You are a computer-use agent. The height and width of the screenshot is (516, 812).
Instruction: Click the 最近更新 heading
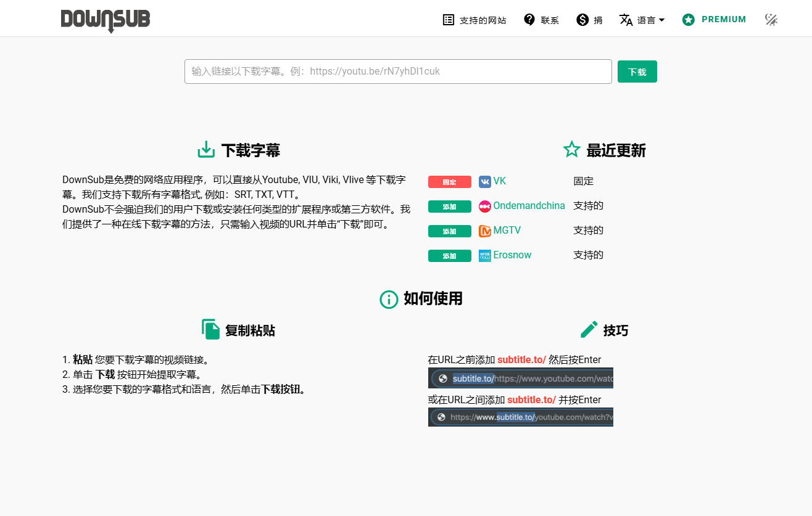pyautogui.click(x=616, y=150)
